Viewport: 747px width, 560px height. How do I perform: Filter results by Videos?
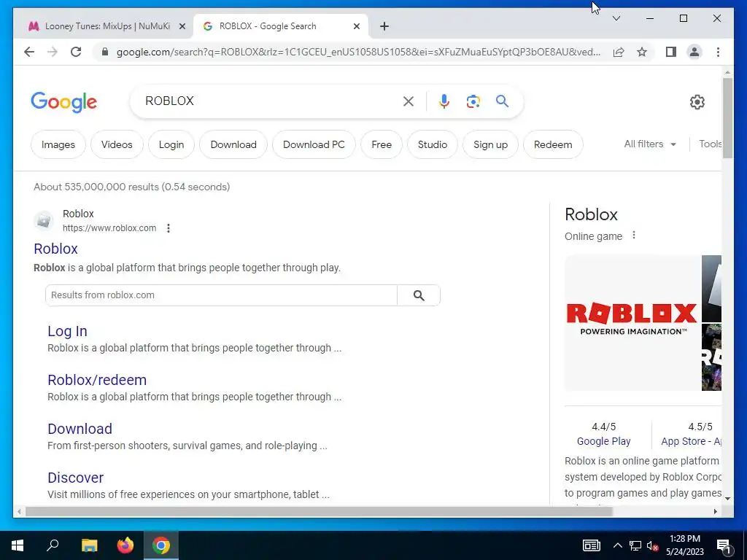click(x=117, y=144)
